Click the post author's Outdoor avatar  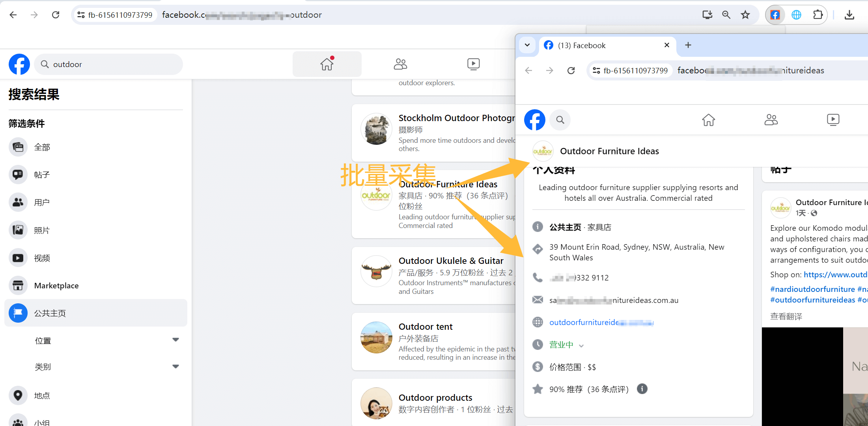click(x=780, y=207)
